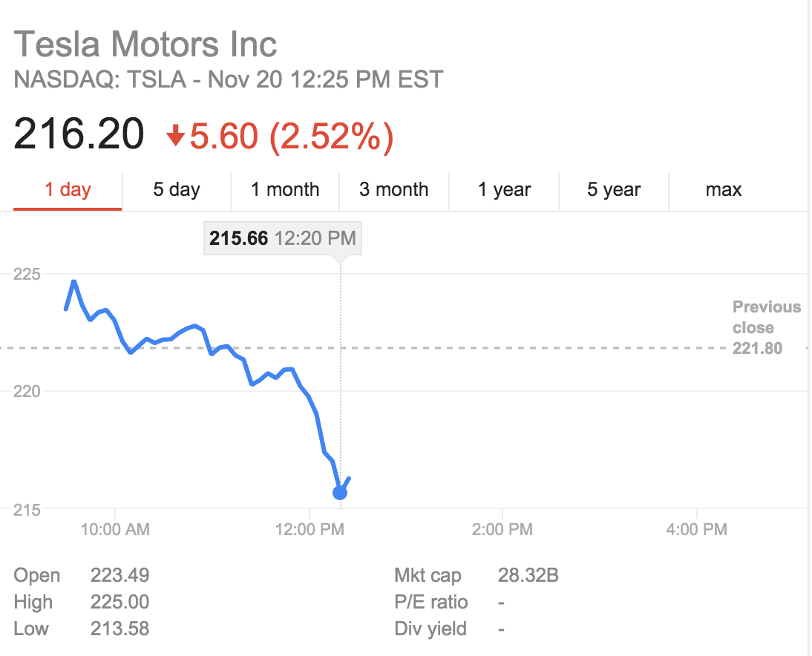Image resolution: width=812 pixels, height=656 pixels.
Task: Click the Previous close 221.80 label
Action: pos(766,328)
